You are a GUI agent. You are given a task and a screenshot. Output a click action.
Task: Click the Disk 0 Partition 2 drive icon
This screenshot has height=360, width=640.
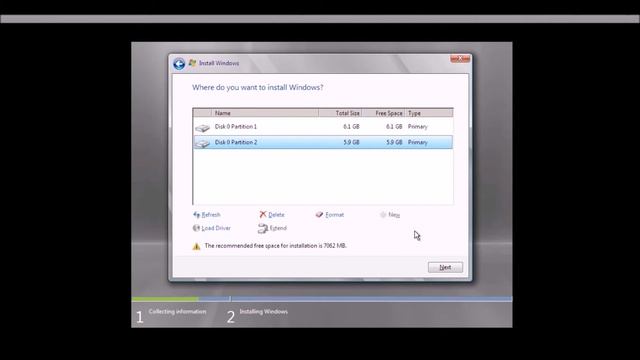[202, 143]
